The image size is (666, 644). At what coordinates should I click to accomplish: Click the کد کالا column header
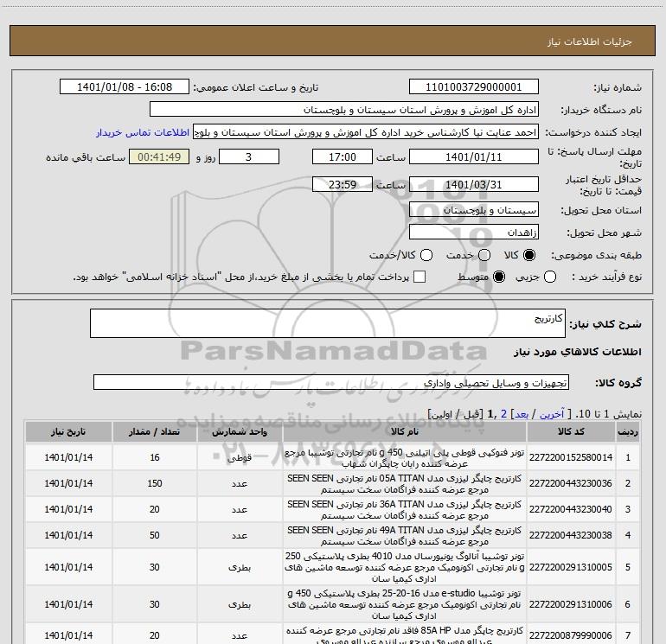click(571, 431)
